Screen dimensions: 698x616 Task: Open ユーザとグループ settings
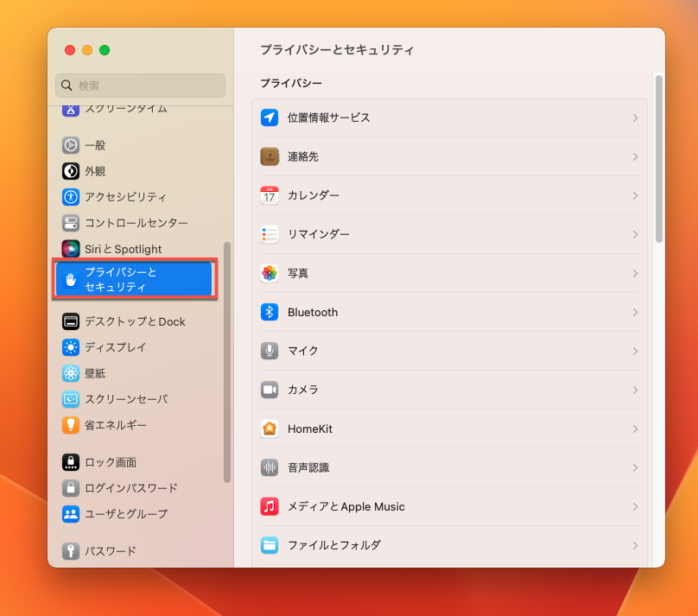pos(125,513)
